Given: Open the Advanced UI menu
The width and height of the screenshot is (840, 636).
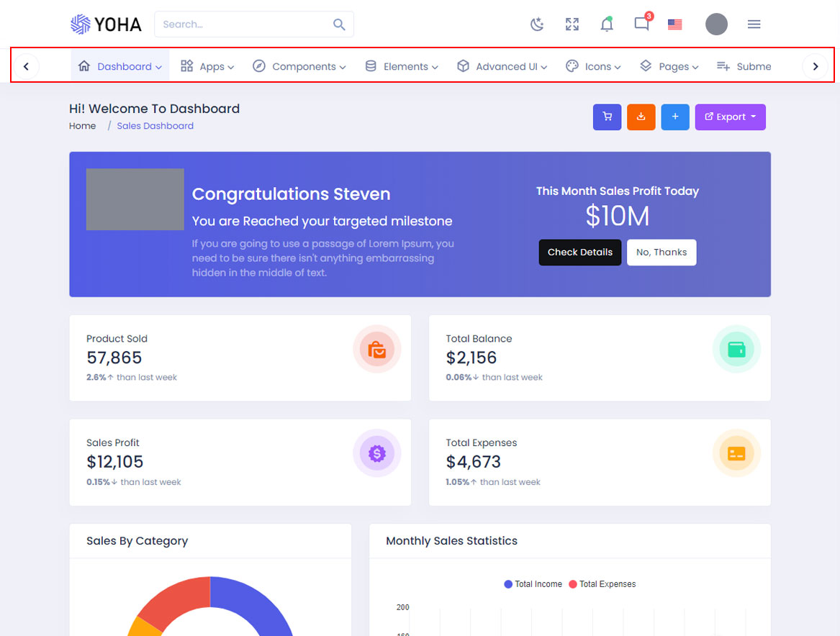Looking at the screenshot, I should [502, 66].
